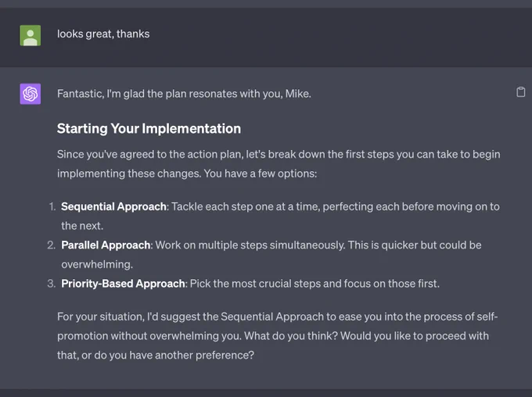
Task: Click "the next." under Sequential Approach
Action: pos(82,226)
